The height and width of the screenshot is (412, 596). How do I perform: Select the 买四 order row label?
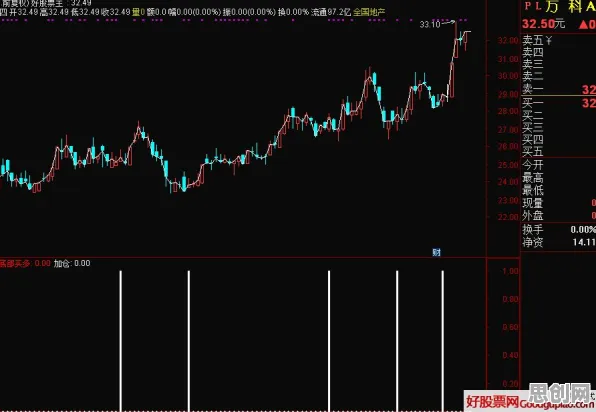click(533, 139)
